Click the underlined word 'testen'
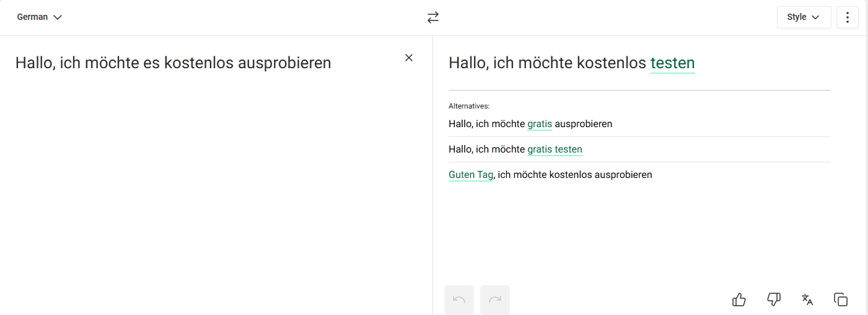Viewport: 868px width, 315px height. [x=673, y=63]
